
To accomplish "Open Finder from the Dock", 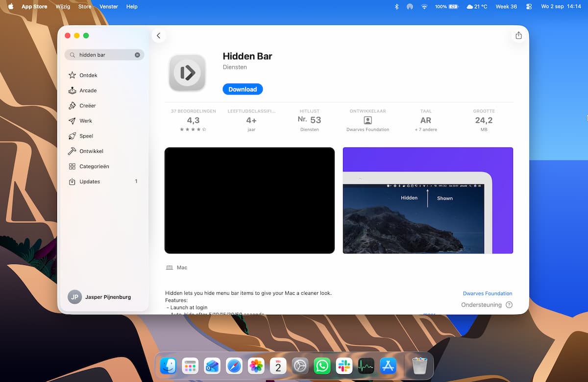I will [168, 366].
